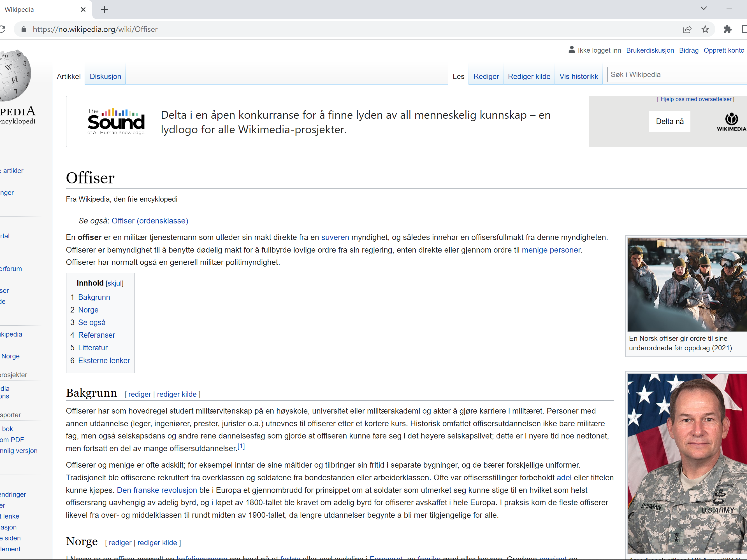Follow the adel link
The image size is (747, 560).
point(564,478)
